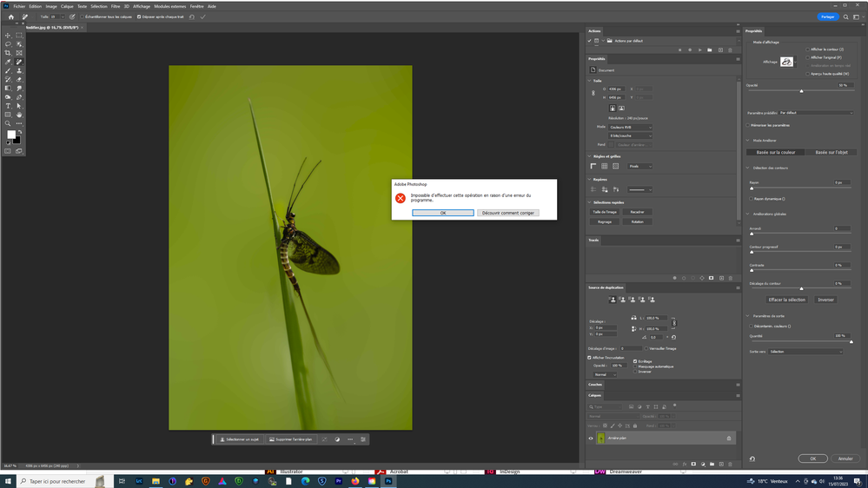Select the Eyedropper tool
Viewport: 868px width, 488px height.
[9, 62]
